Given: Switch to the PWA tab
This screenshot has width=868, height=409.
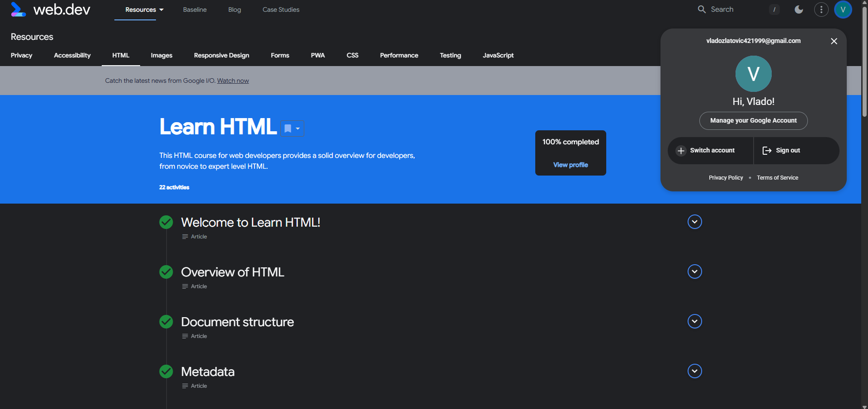Looking at the screenshot, I should pyautogui.click(x=318, y=55).
